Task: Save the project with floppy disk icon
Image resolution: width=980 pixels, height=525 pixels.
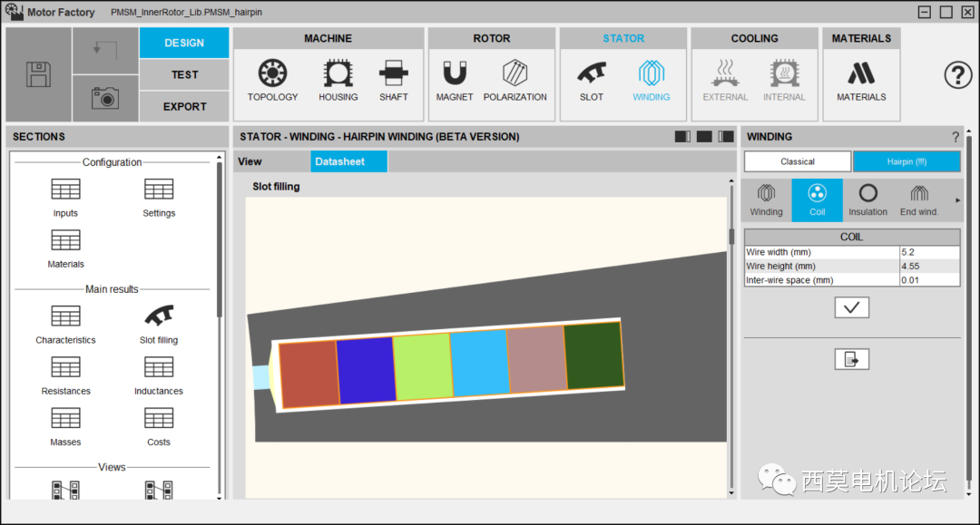Action: pyautogui.click(x=39, y=74)
